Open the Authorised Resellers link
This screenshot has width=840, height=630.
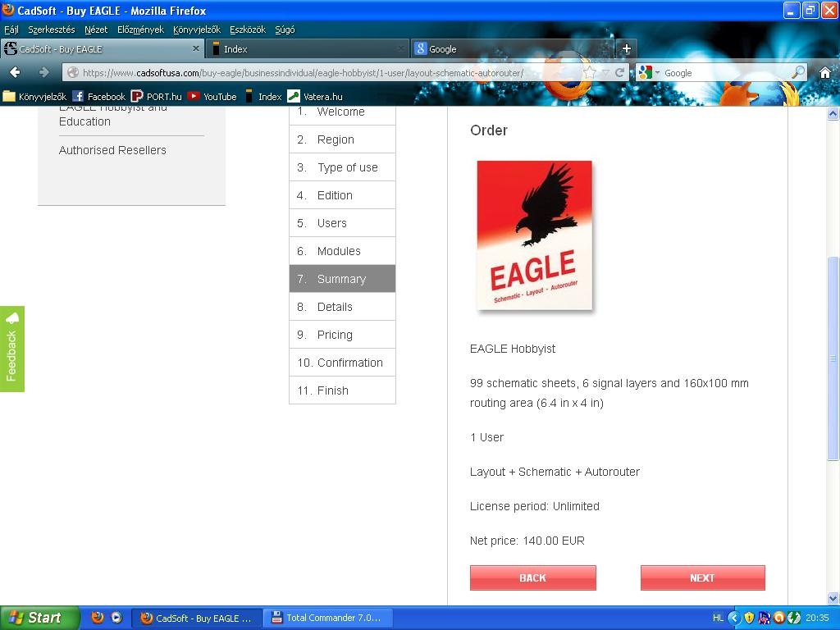tap(112, 150)
